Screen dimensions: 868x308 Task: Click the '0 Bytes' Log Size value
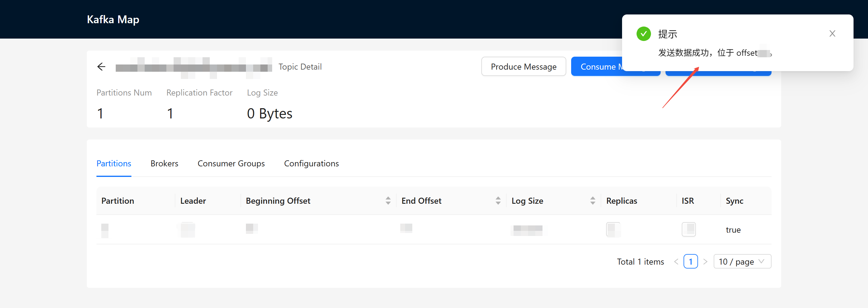coord(269,114)
